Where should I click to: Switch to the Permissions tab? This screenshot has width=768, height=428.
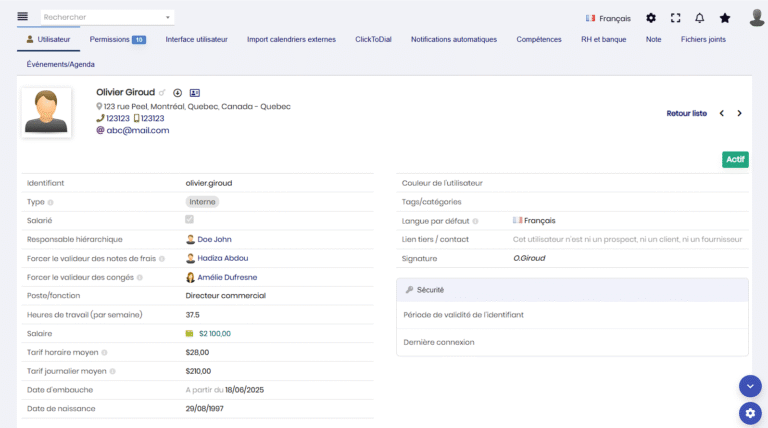117,40
